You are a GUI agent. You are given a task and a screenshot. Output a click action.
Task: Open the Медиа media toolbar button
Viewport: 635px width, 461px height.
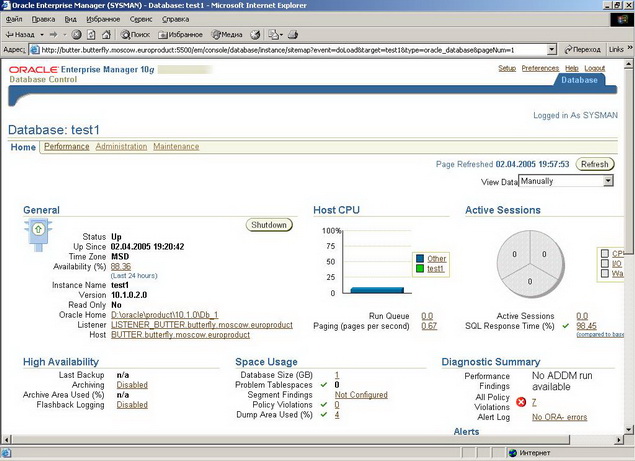(x=227, y=35)
